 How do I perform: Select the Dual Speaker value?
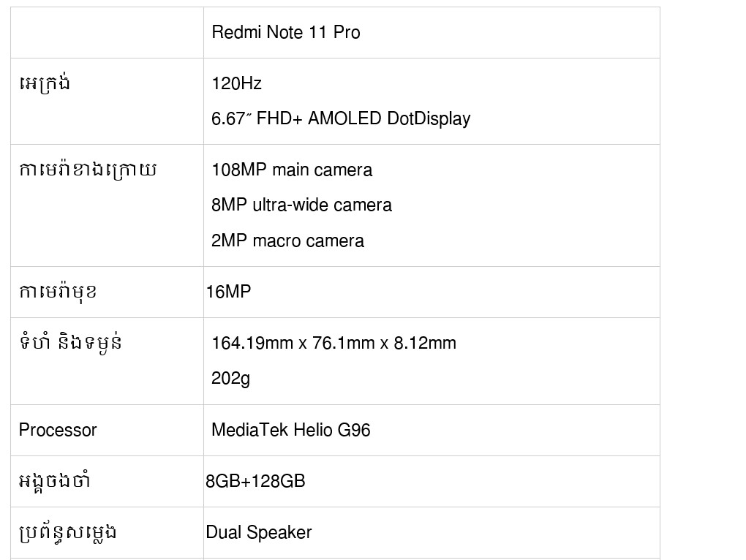[258, 532]
